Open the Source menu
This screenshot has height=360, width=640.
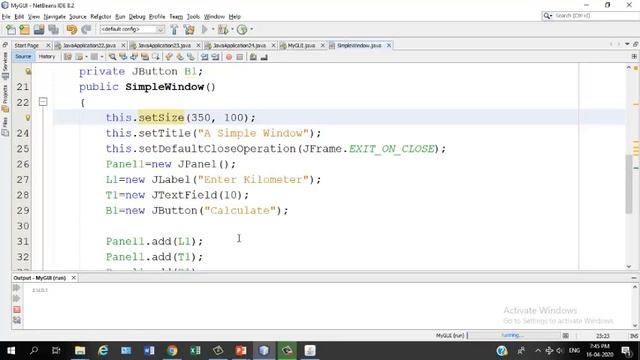78,17
